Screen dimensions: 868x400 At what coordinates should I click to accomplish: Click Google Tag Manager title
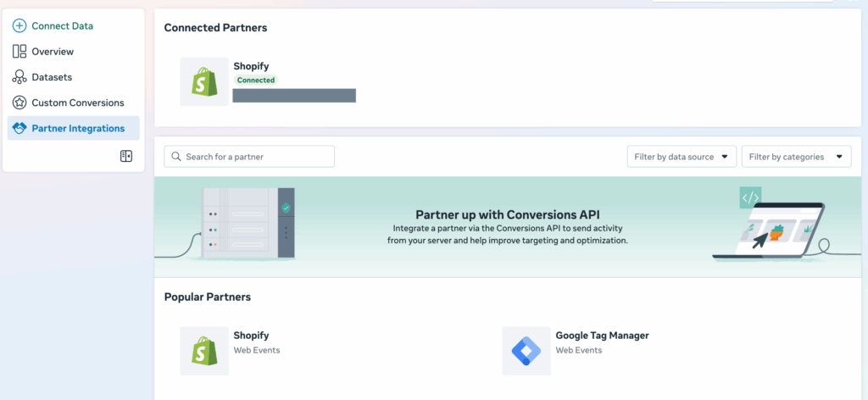click(603, 336)
